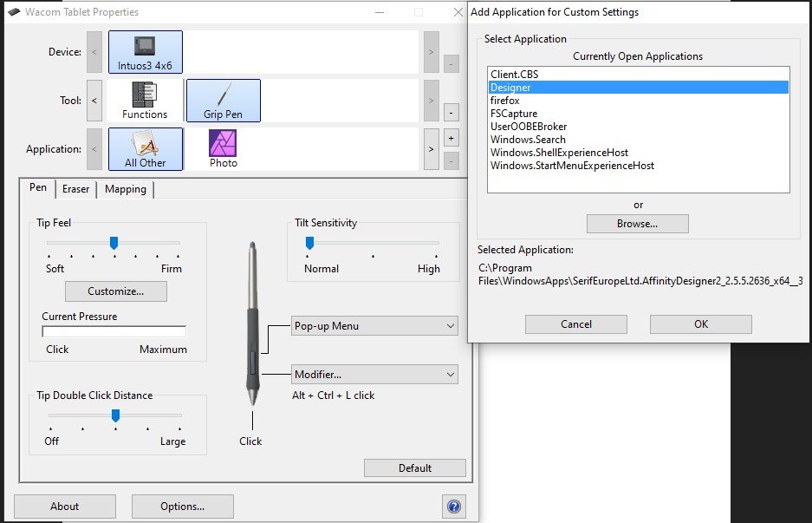This screenshot has width=812, height=523.
Task: Click Cancel in Add Application dialog
Action: coord(576,324)
